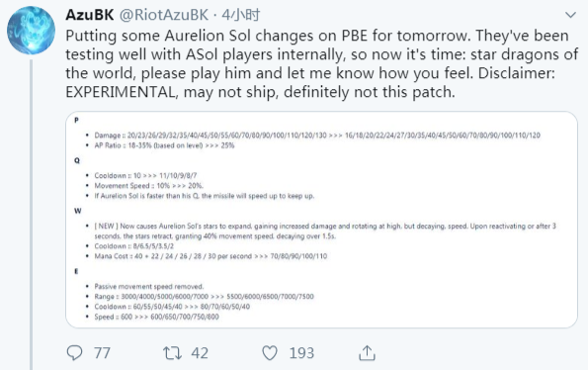
Task: Click the P Damage line in image
Action: click(317, 136)
